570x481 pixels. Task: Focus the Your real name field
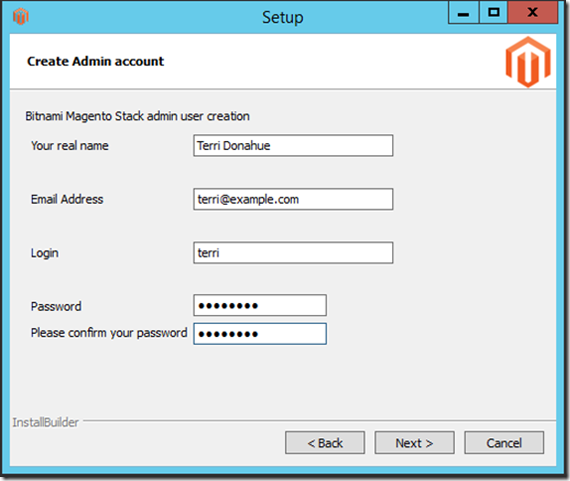(x=293, y=145)
